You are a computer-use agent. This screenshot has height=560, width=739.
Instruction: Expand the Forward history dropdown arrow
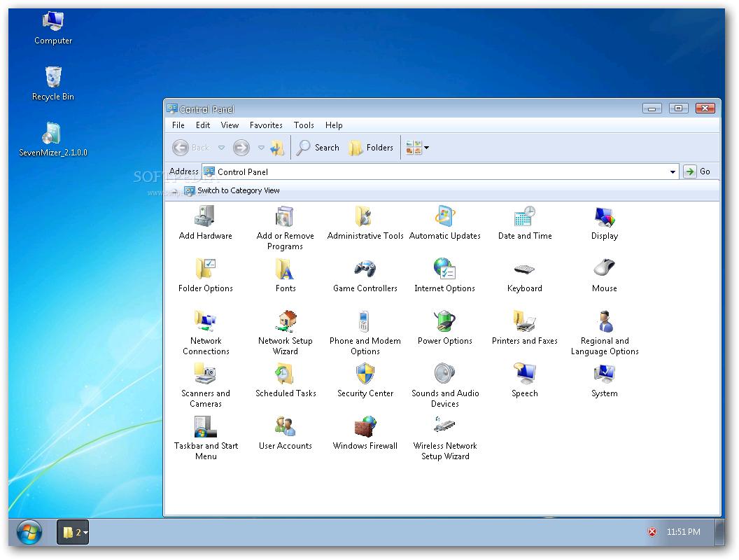point(262,148)
